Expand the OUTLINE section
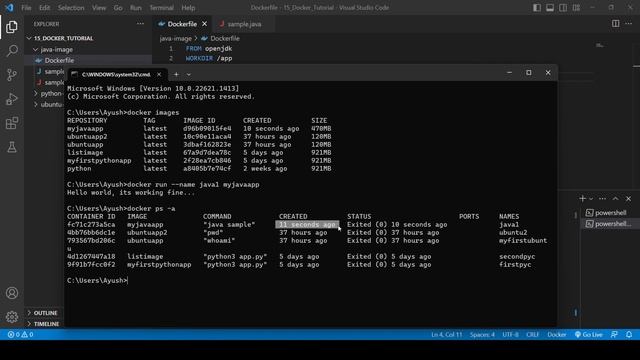Image resolution: width=640 pixels, height=360 pixels. pos(44,313)
